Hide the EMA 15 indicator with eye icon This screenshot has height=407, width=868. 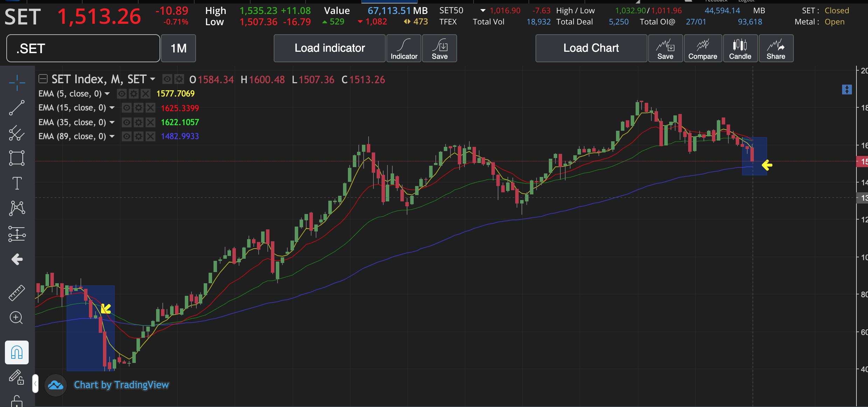pos(126,108)
